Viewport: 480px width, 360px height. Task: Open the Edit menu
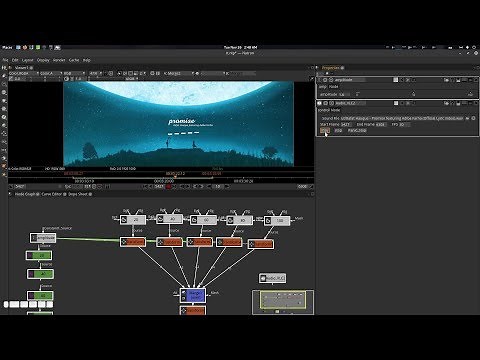tap(15, 60)
